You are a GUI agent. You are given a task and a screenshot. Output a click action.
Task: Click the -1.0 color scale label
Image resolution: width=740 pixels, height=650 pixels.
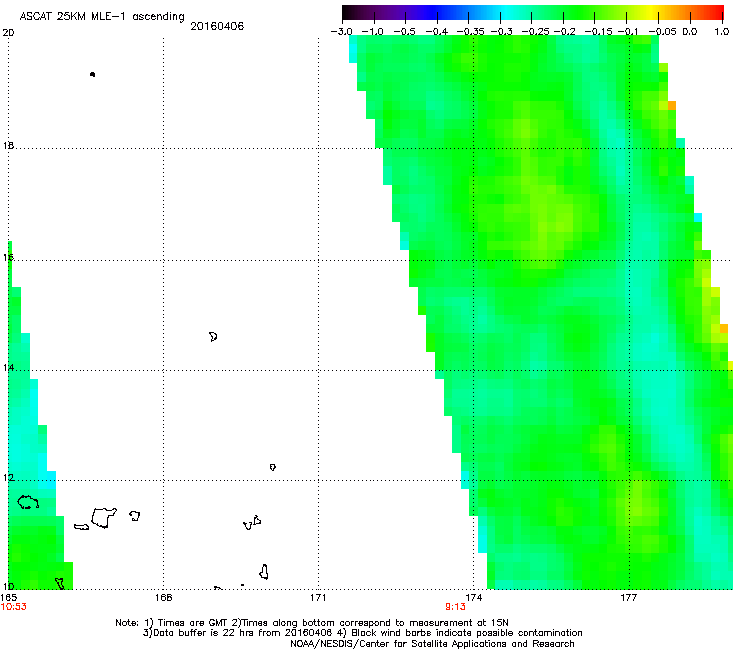[x=372, y=32]
